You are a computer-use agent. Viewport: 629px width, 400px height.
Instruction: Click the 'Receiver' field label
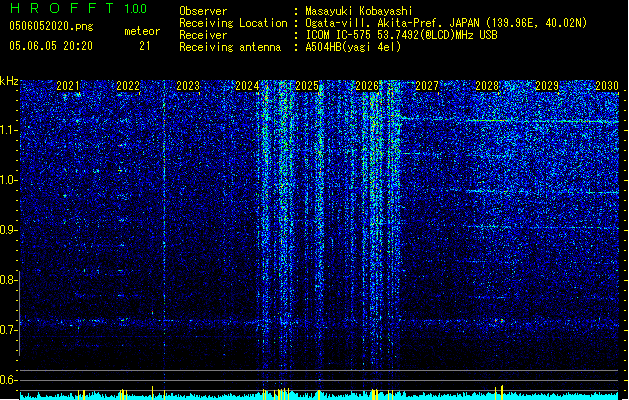click(203, 35)
